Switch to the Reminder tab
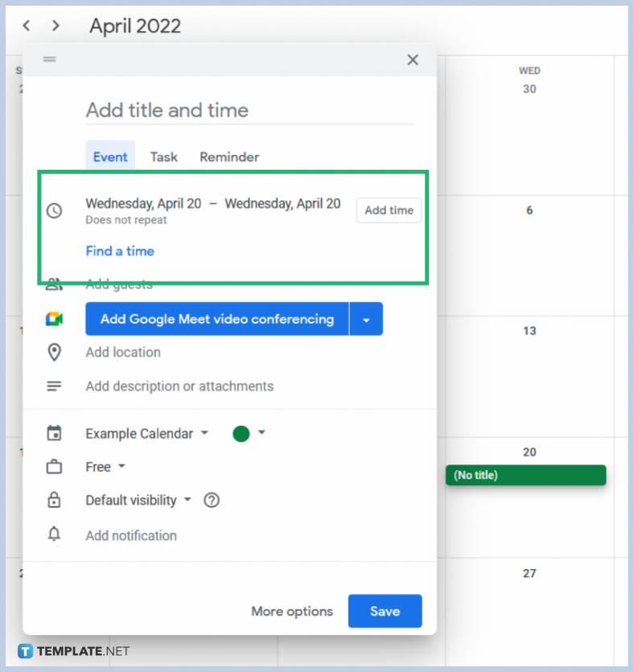This screenshot has height=672, width=634. click(x=228, y=157)
